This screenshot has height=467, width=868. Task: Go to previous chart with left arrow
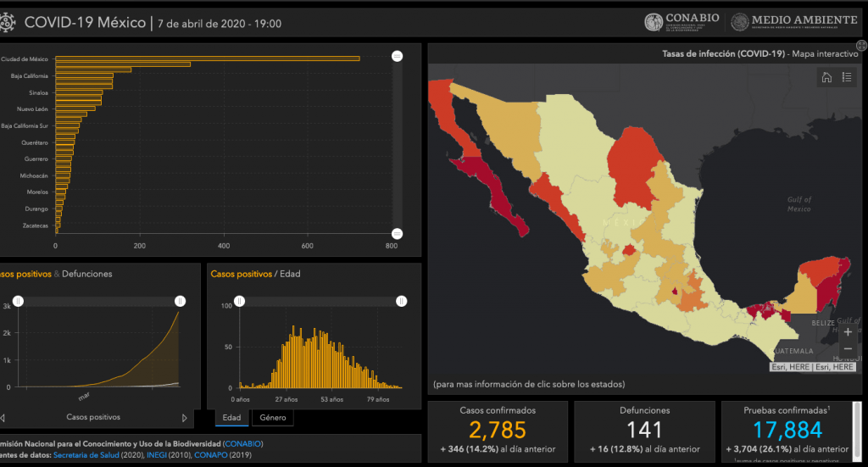pyautogui.click(x=3, y=418)
